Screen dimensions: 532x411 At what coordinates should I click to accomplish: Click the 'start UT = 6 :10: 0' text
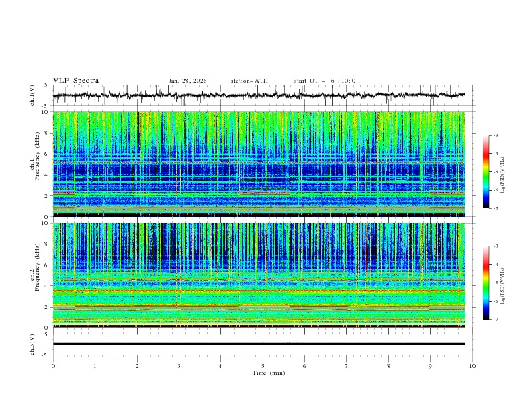pos(324,81)
